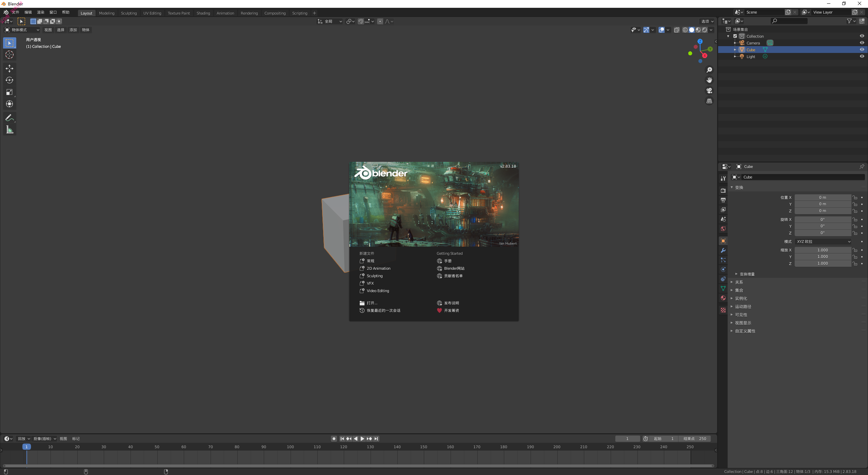Viewport: 868px width, 475px height.
Task: Open the 编辑 Edit menu
Action: 28,12
